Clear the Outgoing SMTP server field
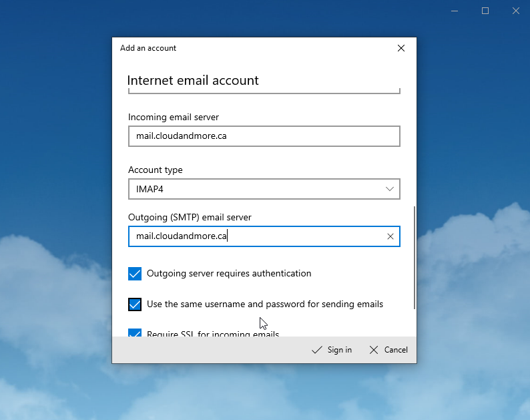Image resolution: width=530 pixels, height=420 pixels. pos(390,236)
